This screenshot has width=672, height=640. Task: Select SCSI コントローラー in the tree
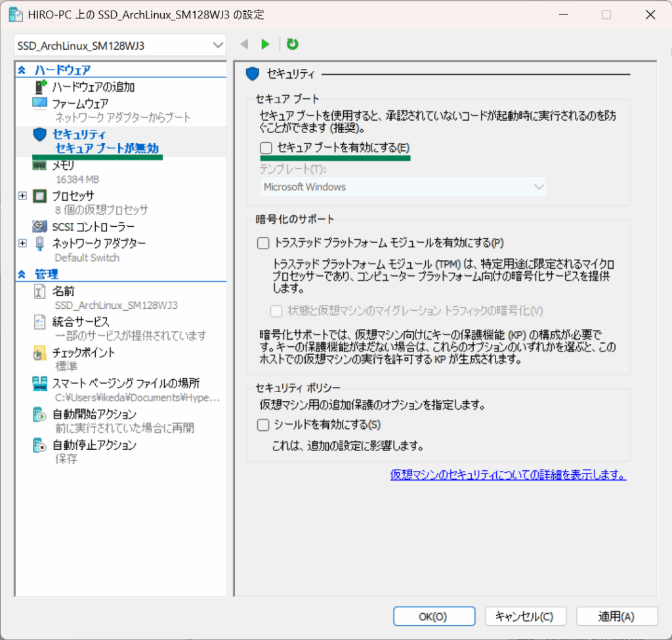93,227
